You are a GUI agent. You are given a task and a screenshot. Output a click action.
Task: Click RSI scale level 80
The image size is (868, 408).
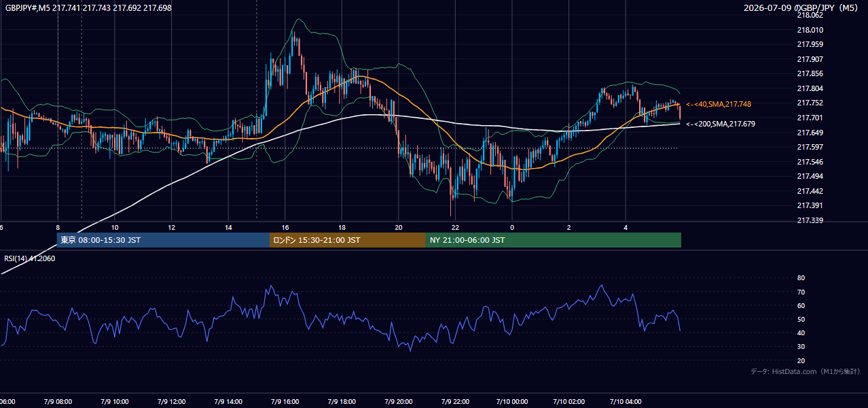pos(801,278)
